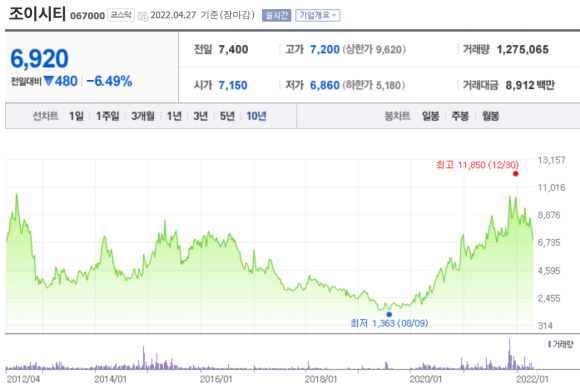Click the 13,157 price axis label

coord(552,160)
